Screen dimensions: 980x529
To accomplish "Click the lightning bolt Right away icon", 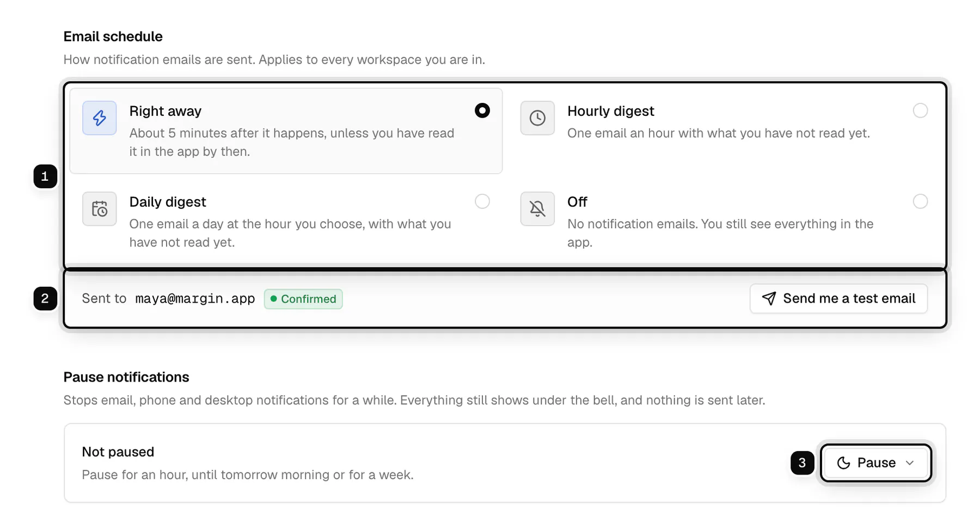I will 100,118.
